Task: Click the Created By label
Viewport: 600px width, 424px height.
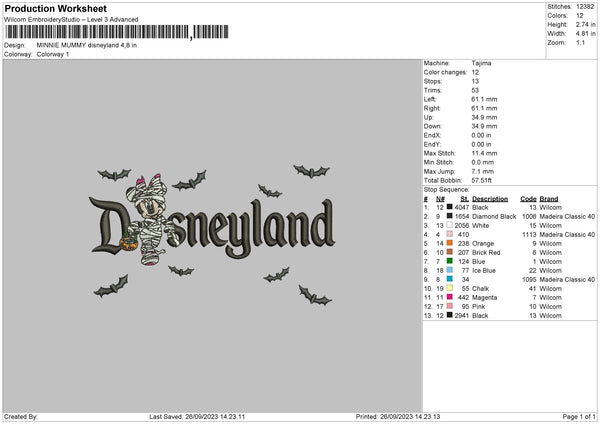Action: (x=21, y=416)
